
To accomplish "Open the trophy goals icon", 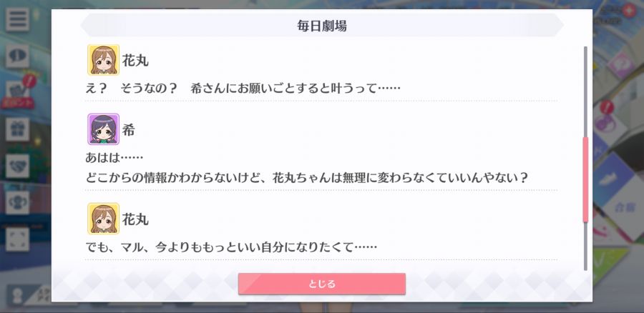I will (x=17, y=203).
